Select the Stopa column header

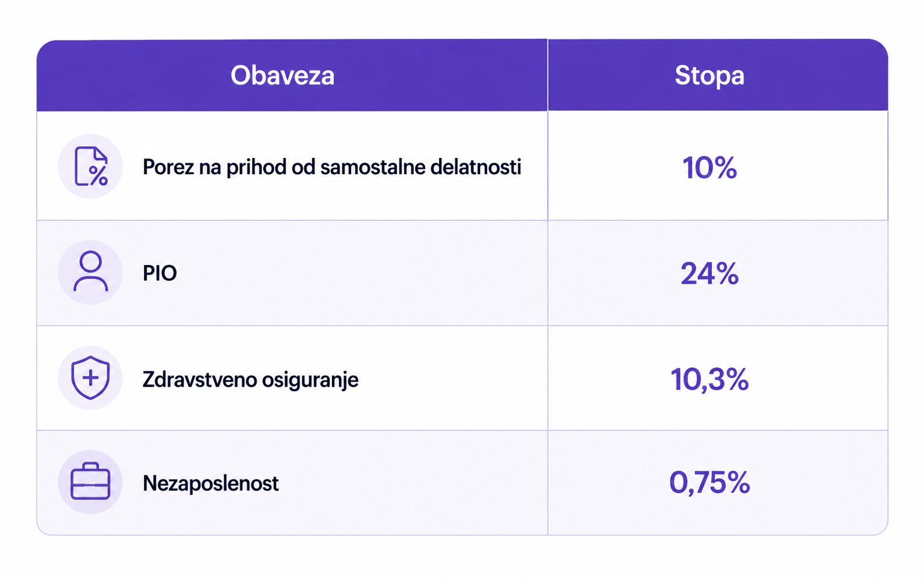click(710, 75)
